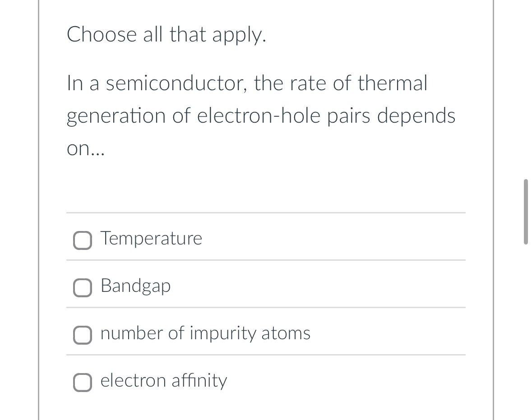Click the Choose all that apply heading
Viewport: 532px width, 420px height.
coord(167,34)
